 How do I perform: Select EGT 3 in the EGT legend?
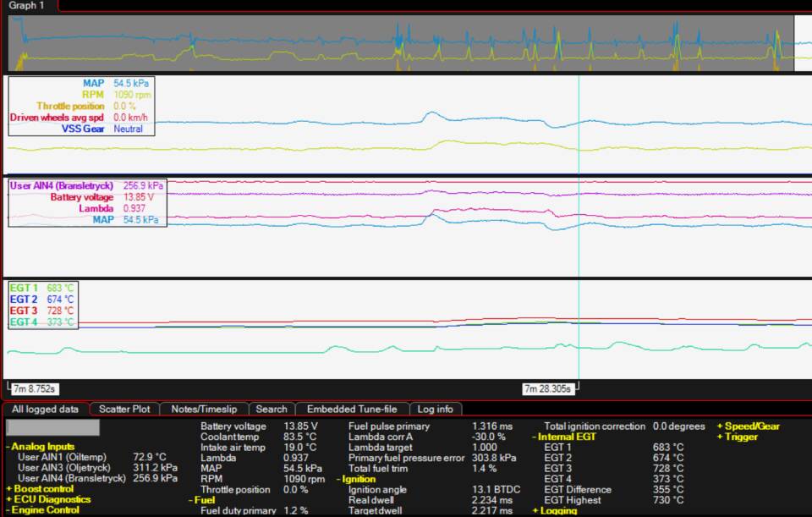click(24, 311)
